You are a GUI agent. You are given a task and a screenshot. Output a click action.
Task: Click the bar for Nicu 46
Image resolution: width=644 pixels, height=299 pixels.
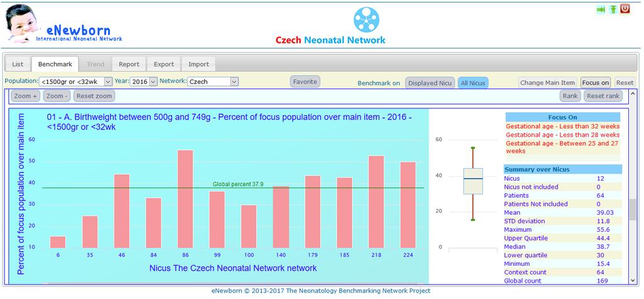(121, 211)
